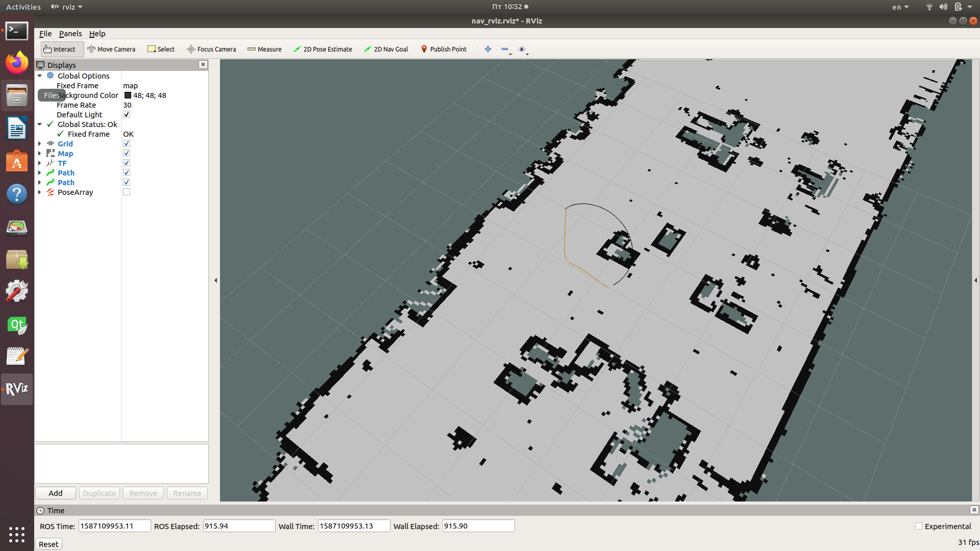This screenshot has width=980, height=551.
Task: Close the Displays panel
Action: (203, 64)
